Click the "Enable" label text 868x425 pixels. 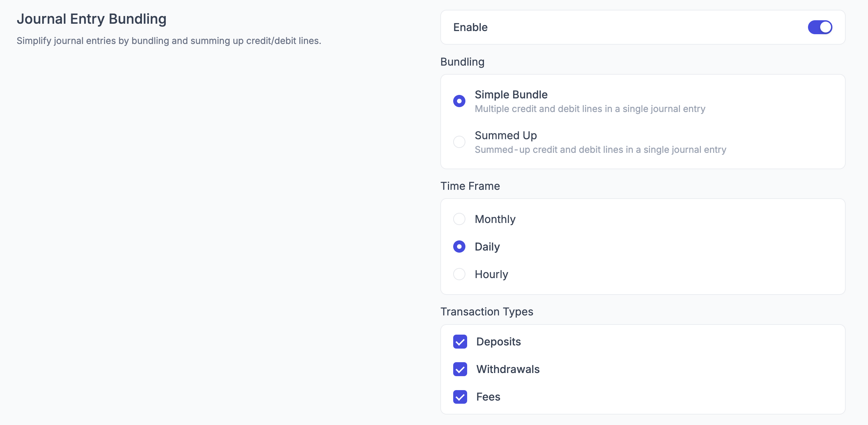[470, 27]
